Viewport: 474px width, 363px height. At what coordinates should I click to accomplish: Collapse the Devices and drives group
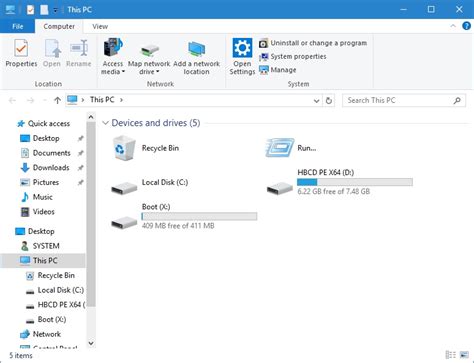click(x=105, y=123)
